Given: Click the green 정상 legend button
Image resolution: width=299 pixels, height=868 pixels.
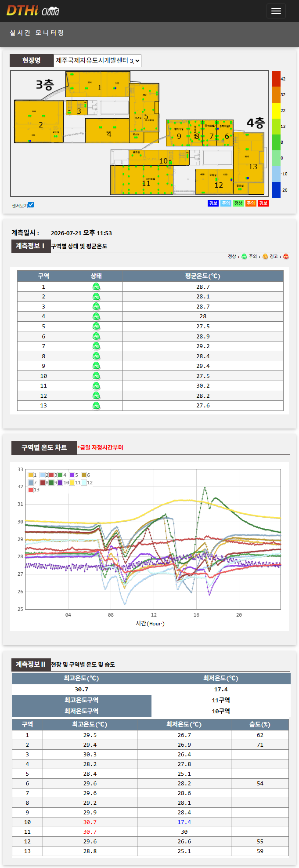Looking at the screenshot, I should click(238, 203).
